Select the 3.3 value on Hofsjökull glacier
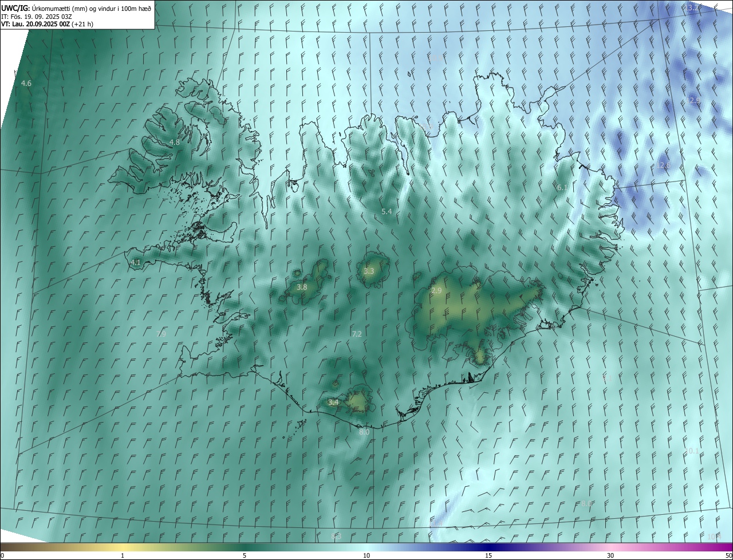This screenshot has width=733, height=560. 369,271
